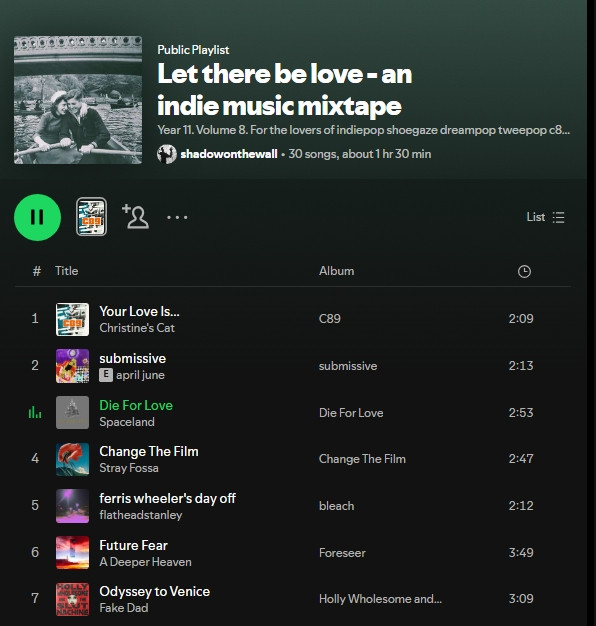Screen dimensions: 596x626
Task: Click track number 4
Action: (x=35, y=458)
